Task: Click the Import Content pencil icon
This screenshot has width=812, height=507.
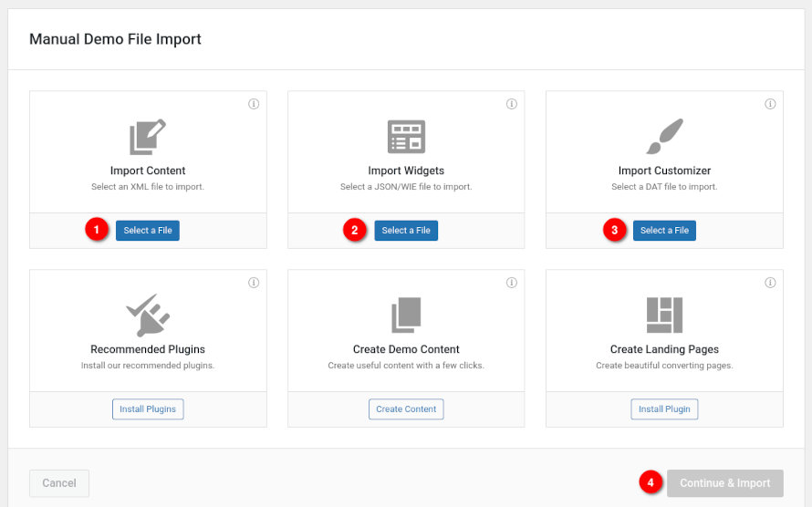Action: coord(148,137)
